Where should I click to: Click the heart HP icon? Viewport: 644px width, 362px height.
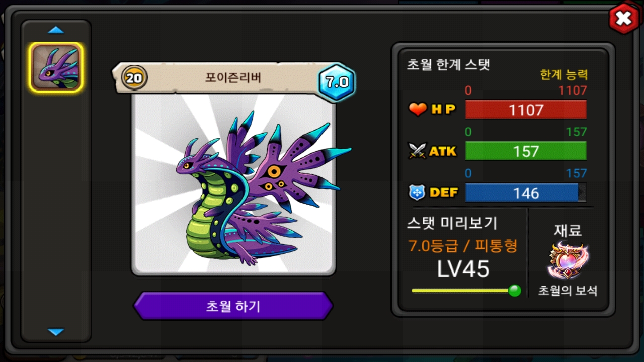coord(418,109)
